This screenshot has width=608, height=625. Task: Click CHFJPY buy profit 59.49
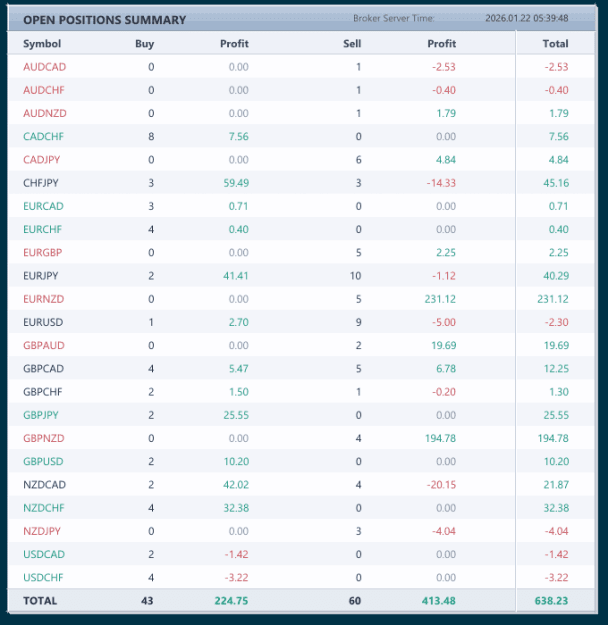click(x=236, y=183)
